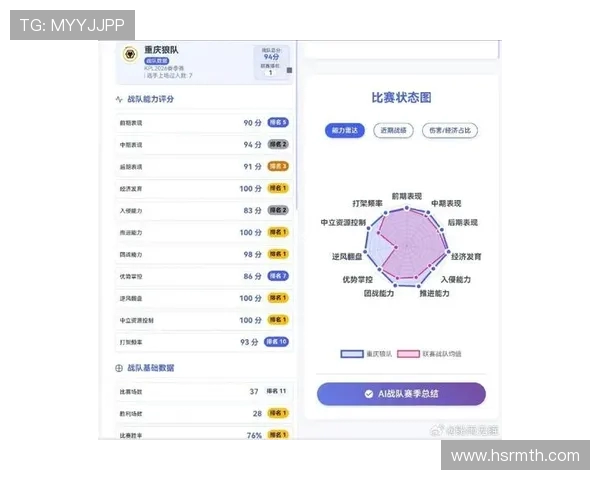Click the 重庆狼队 team name heading

click(161, 50)
